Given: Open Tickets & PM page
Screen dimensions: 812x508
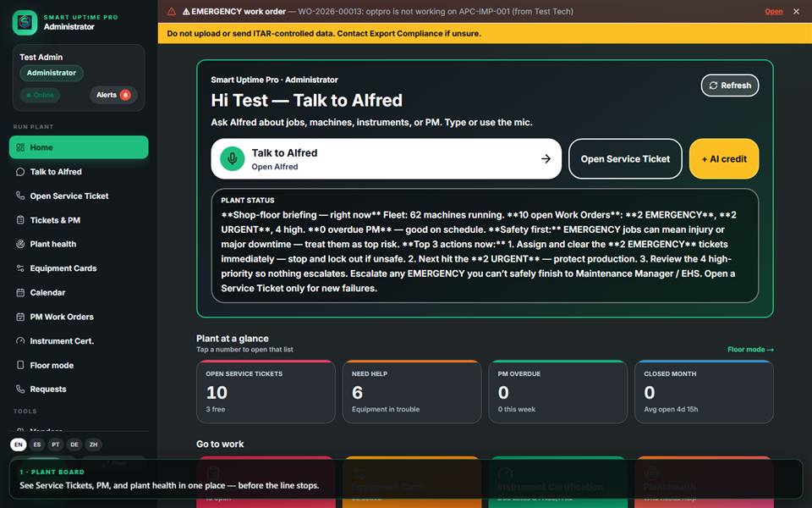Looking at the screenshot, I should (79, 220).
